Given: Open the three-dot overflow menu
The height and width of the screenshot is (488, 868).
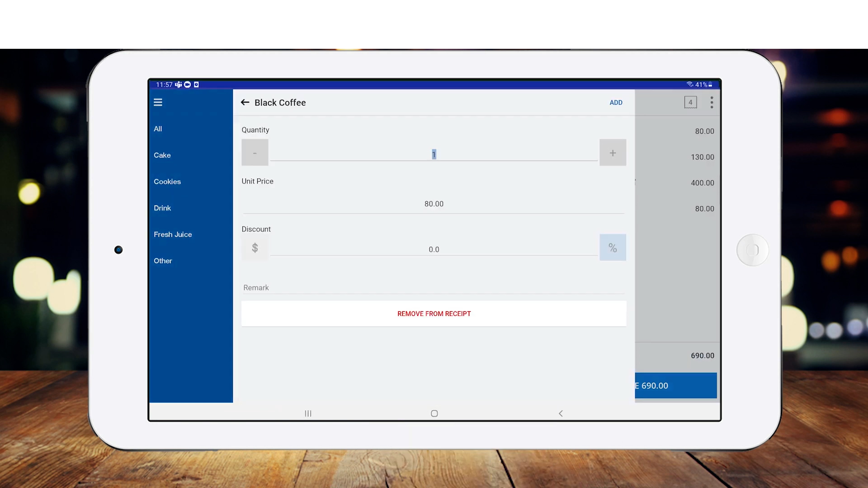Looking at the screenshot, I should click(712, 103).
